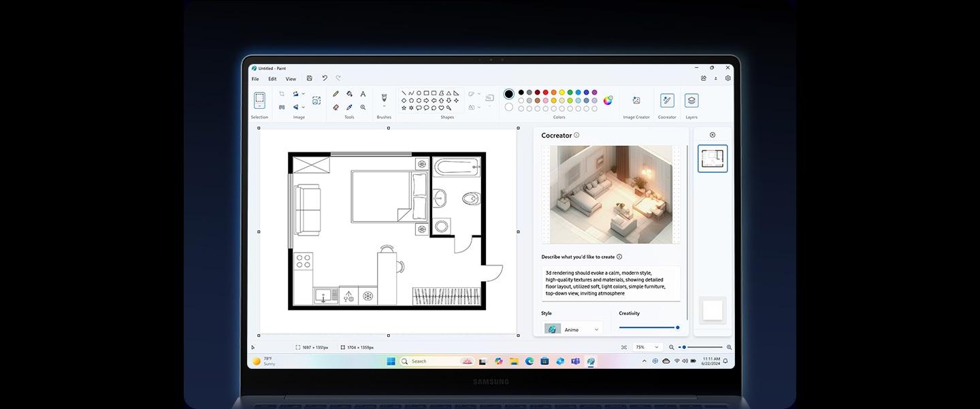980x409 pixels.
Task: Open File Explorer from taskbar
Action: point(514,361)
